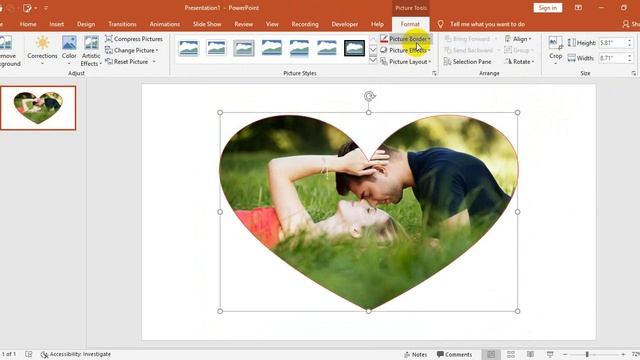Switch to Reading view

tap(530, 354)
